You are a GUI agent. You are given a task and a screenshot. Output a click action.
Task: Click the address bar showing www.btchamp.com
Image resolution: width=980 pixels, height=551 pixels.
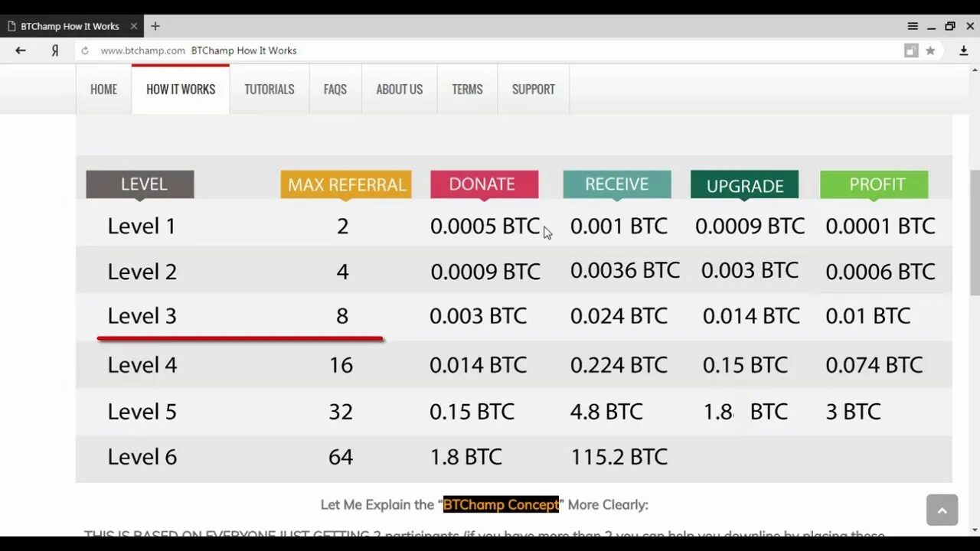[490, 51]
